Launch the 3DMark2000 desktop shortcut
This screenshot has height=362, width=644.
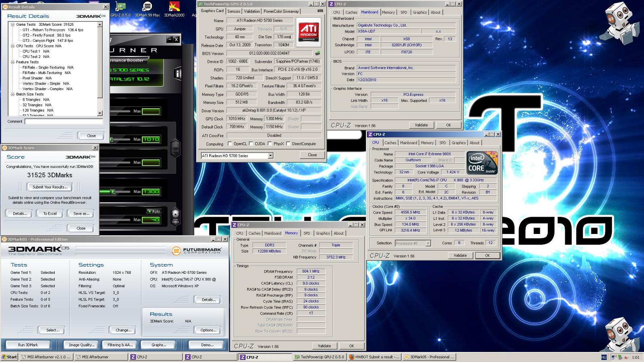[x=174, y=9]
